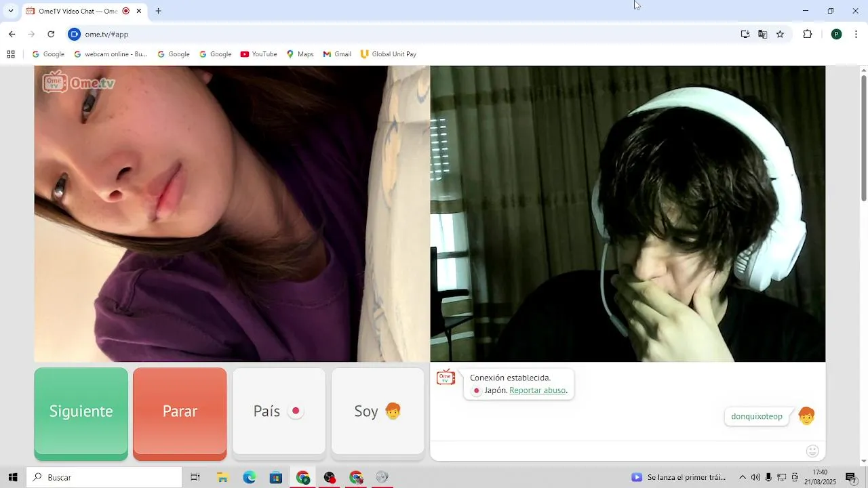This screenshot has height=488, width=868.
Task: Open the volume control in tray
Action: [x=755, y=477]
